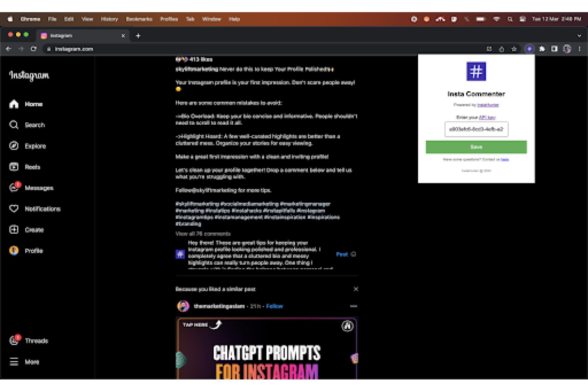Click the API key link in the popup
588x392 pixels.
487,117
